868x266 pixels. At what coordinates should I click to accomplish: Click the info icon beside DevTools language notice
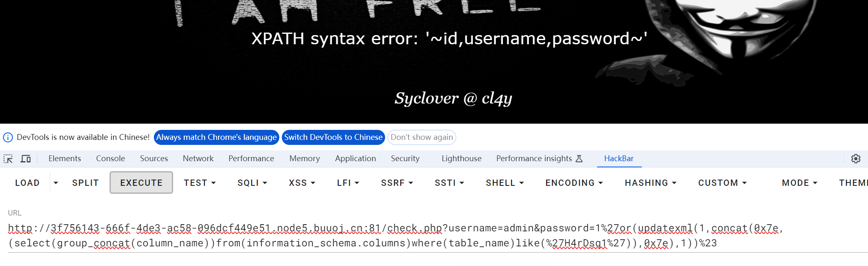point(8,137)
